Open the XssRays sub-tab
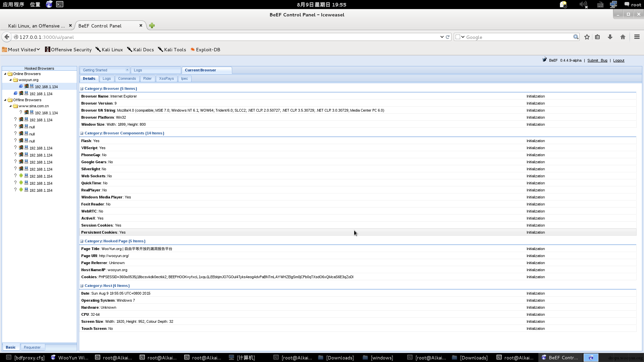 pyautogui.click(x=166, y=78)
